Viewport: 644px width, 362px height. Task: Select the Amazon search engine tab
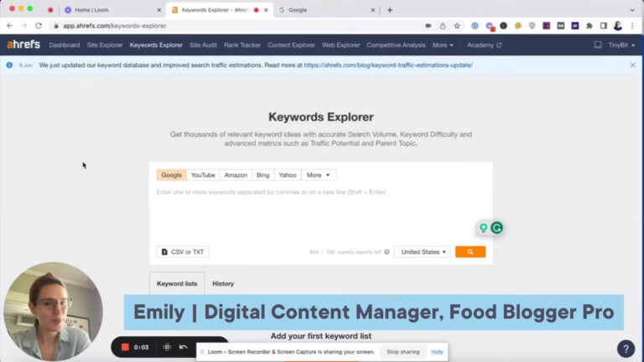pos(236,175)
